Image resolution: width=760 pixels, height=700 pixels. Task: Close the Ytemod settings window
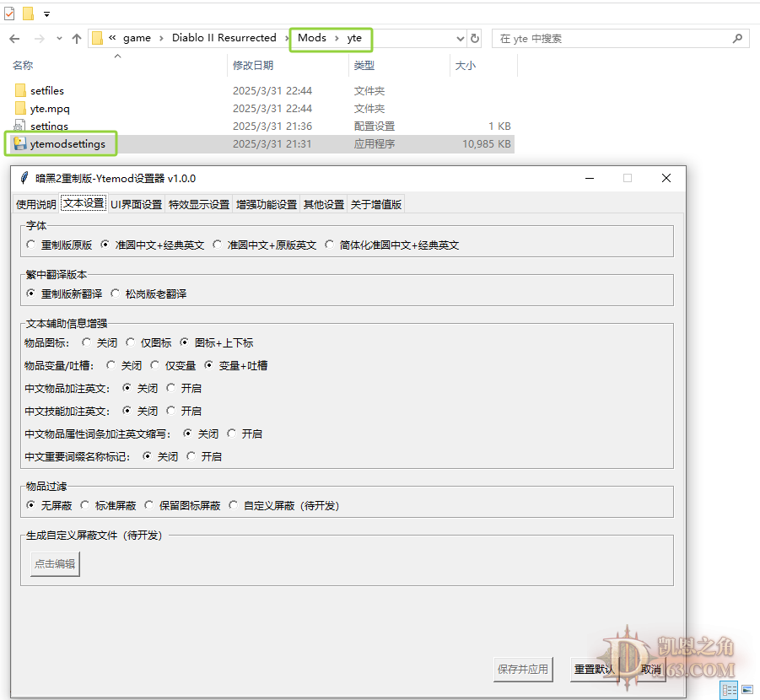click(666, 179)
